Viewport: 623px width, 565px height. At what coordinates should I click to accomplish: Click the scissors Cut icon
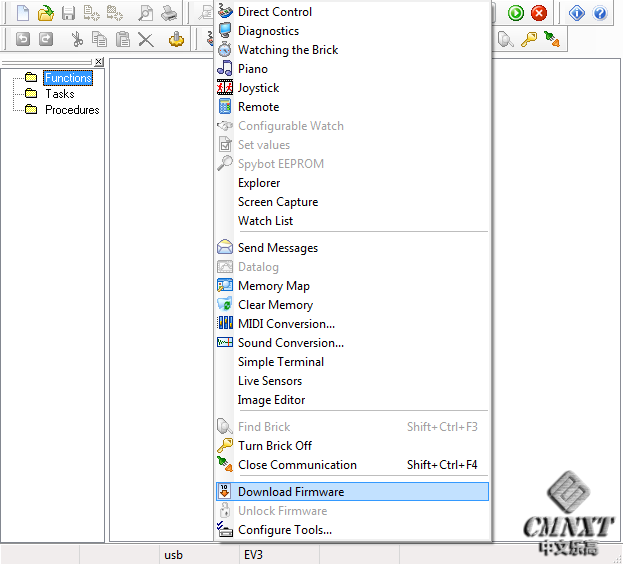click(77, 39)
